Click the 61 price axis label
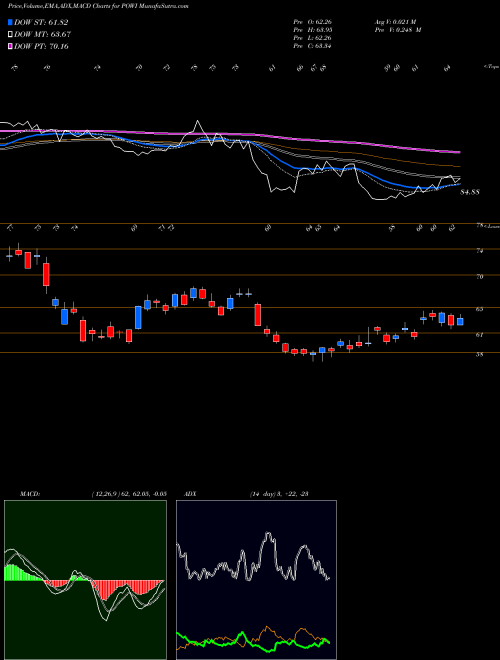 pyautogui.click(x=480, y=335)
